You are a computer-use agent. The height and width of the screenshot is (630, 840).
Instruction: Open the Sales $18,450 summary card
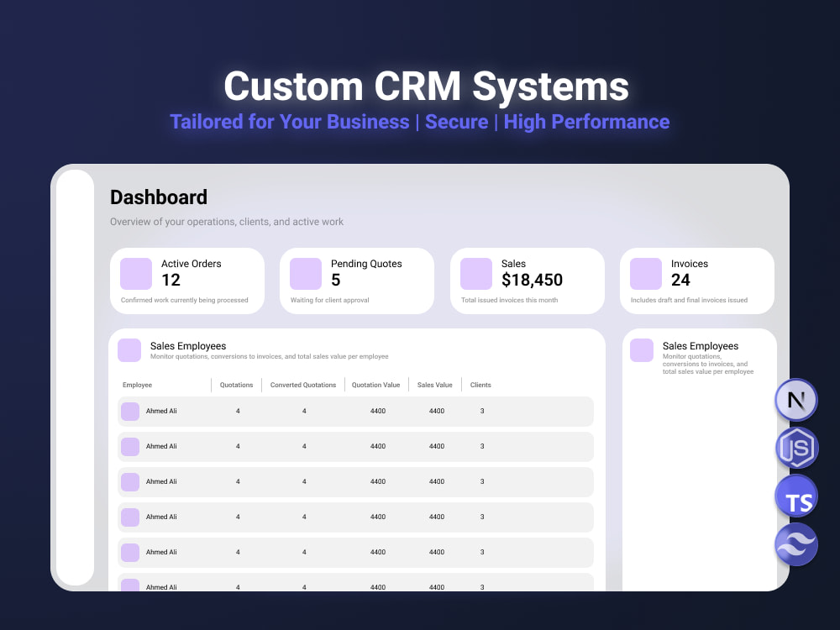[x=528, y=281]
